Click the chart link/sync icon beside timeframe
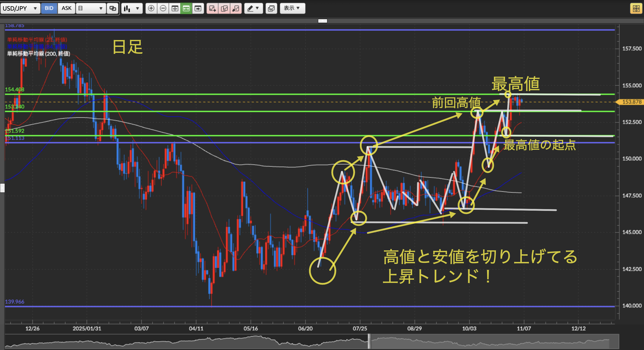 tap(113, 8)
